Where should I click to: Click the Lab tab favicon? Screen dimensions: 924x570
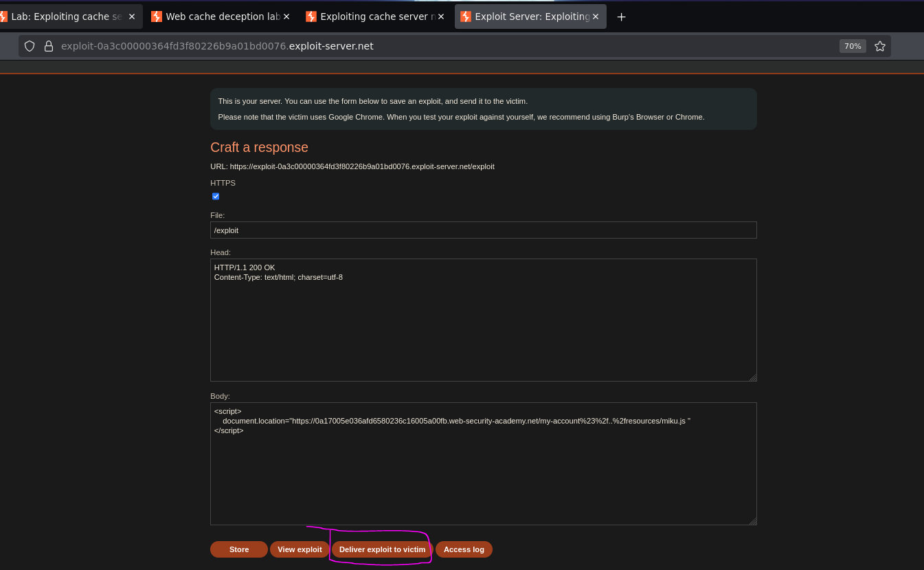(3, 17)
